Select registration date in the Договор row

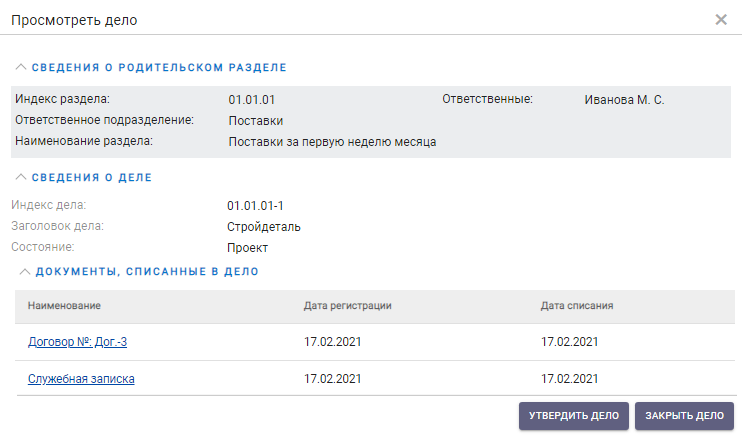pyautogui.click(x=332, y=342)
